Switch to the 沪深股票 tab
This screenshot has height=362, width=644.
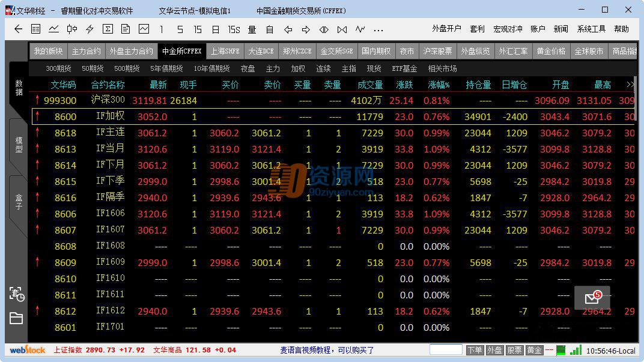click(437, 51)
